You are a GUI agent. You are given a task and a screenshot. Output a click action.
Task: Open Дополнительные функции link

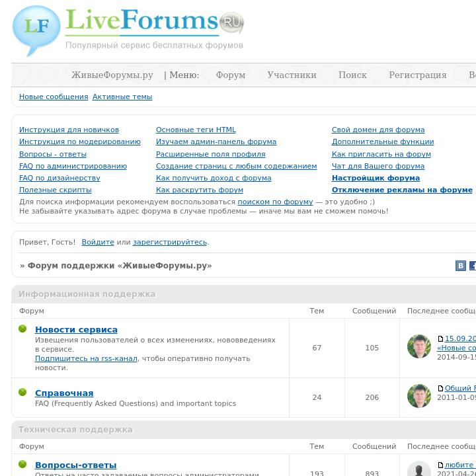(383, 141)
